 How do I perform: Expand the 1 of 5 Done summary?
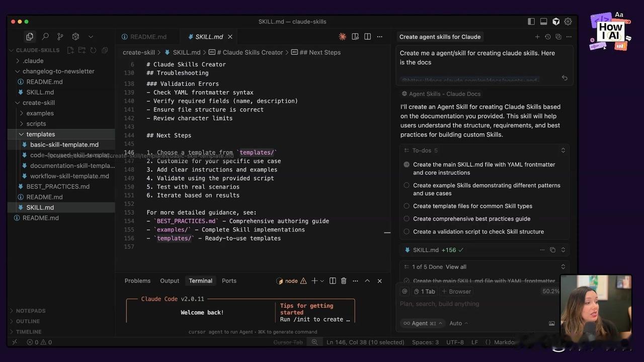coord(563,267)
